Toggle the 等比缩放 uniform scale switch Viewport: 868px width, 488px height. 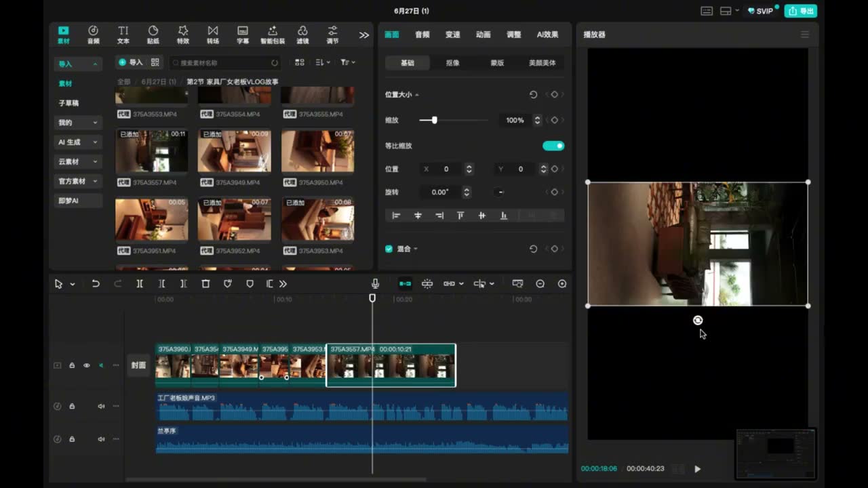[x=553, y=146]
